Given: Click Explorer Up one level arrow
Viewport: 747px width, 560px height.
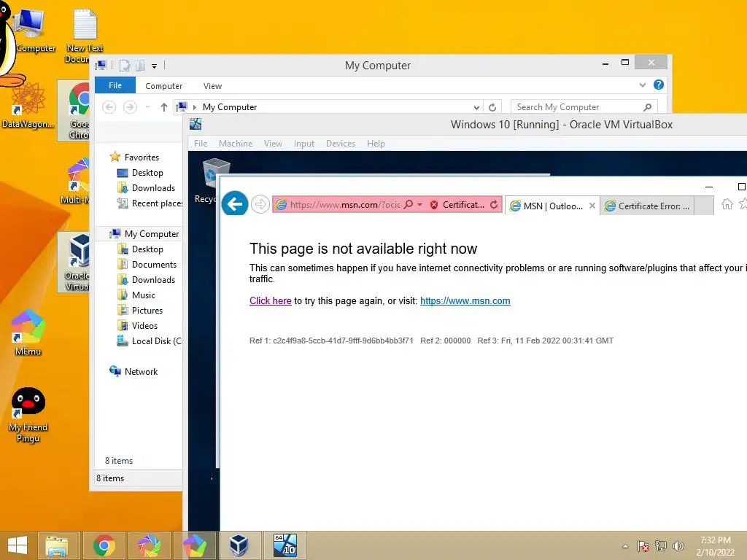Looking at the screenshot, I should click(x=164, y=107).
